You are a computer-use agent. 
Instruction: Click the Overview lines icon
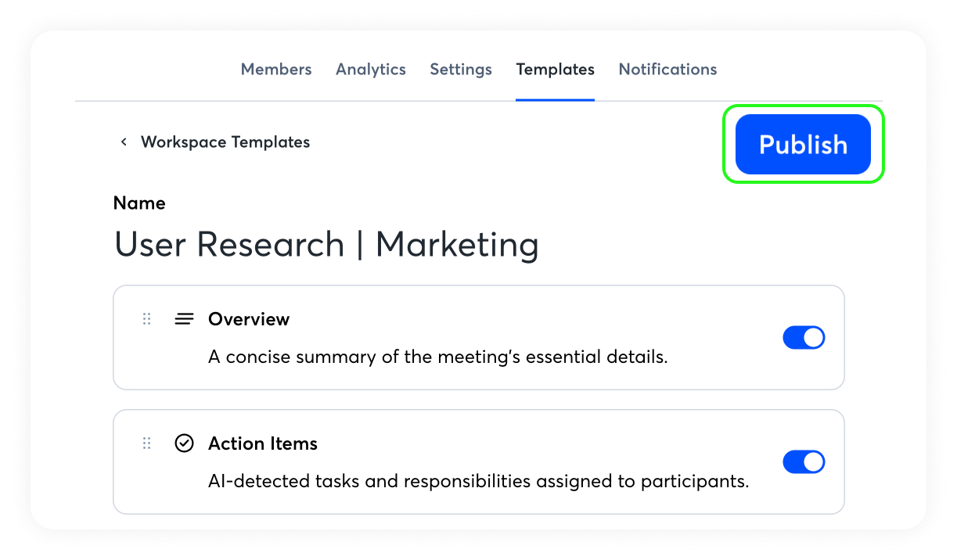184,319
